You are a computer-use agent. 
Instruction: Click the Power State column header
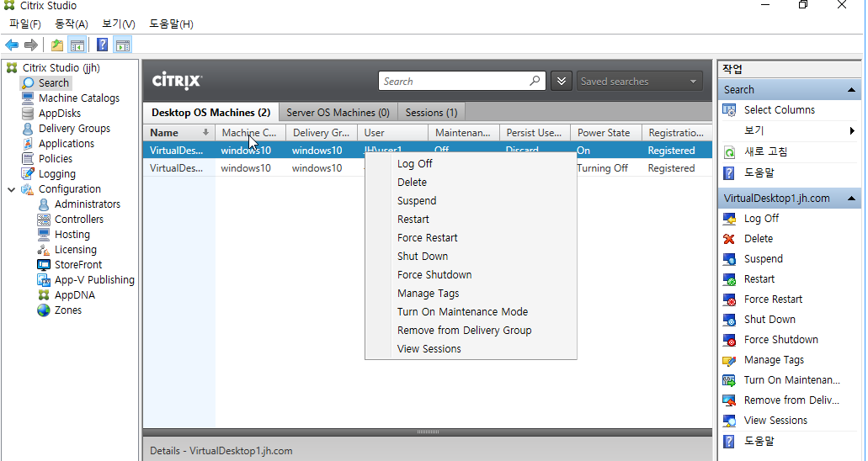[x=605, y=133]
